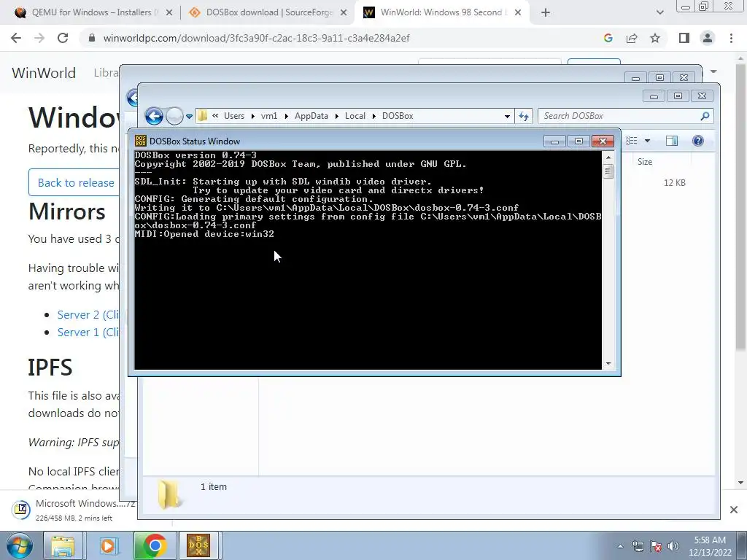Click the address bar URL
Viewport: 747px width, 560px height.
[256, 38]
